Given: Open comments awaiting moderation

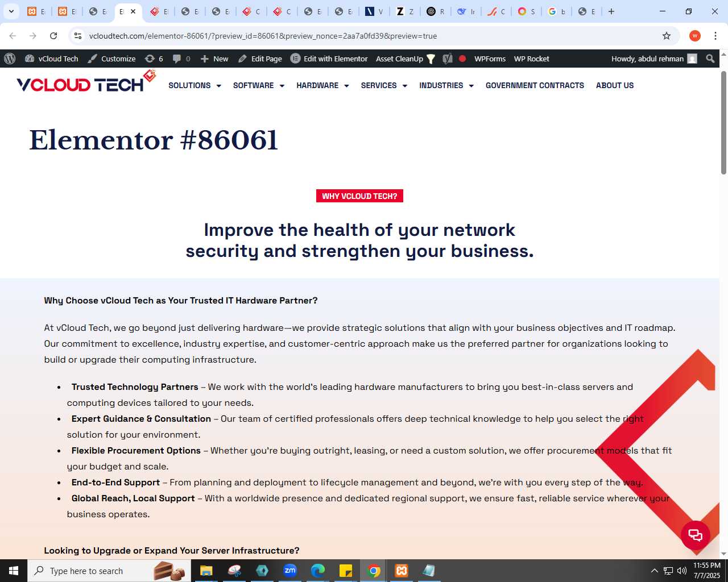Looking at the screenshot, I should (x=181, y=59).
